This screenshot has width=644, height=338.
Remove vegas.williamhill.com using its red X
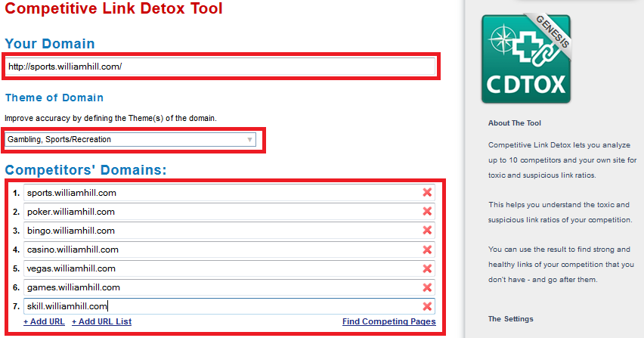point(427,268)
